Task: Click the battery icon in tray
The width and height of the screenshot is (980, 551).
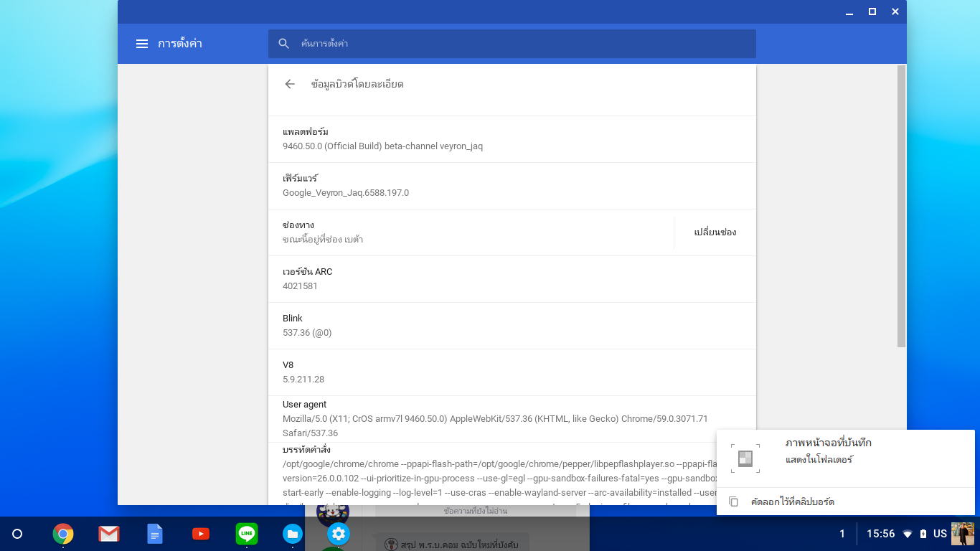Action: pyautogui.click(x=923, y=534)
